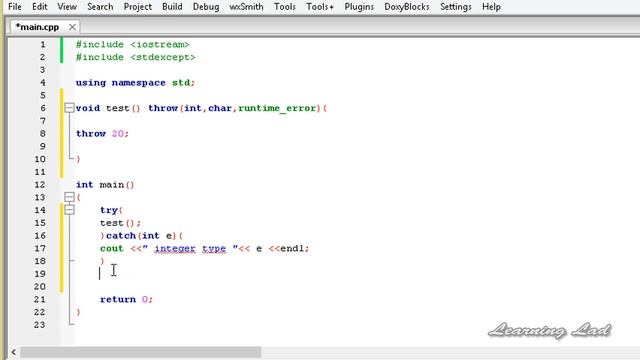Open the View menu

click(67, 7)
